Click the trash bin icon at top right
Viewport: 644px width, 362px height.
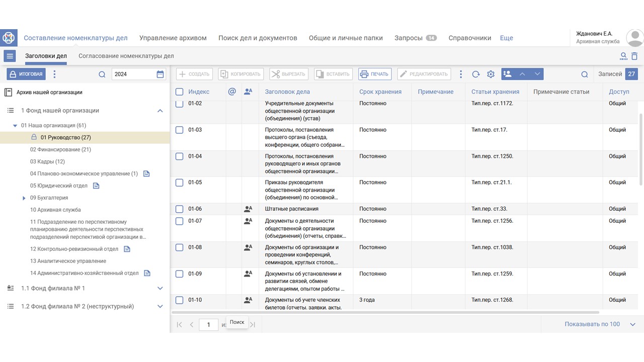[x=634, y=56]
